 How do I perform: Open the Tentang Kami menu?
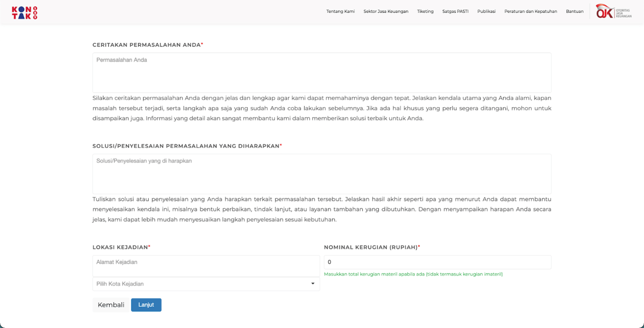pyautogui.click(x=340, y=11)
